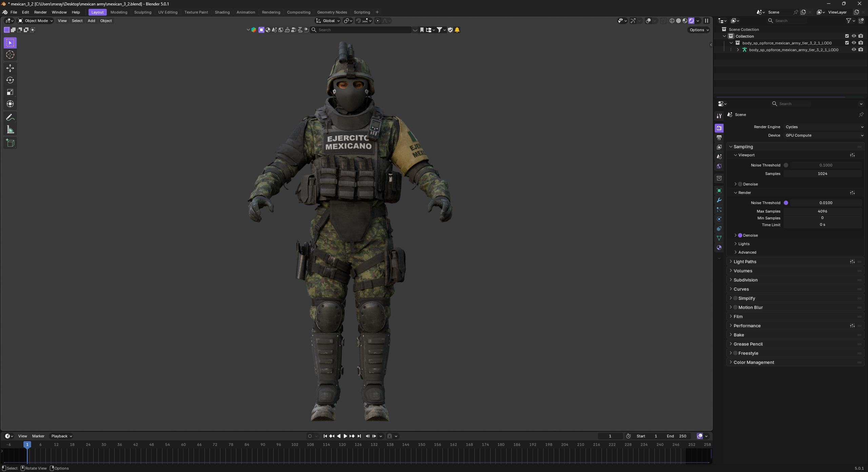
Task: Turn off the Render Denoise toggle
Action: [740, 235]
